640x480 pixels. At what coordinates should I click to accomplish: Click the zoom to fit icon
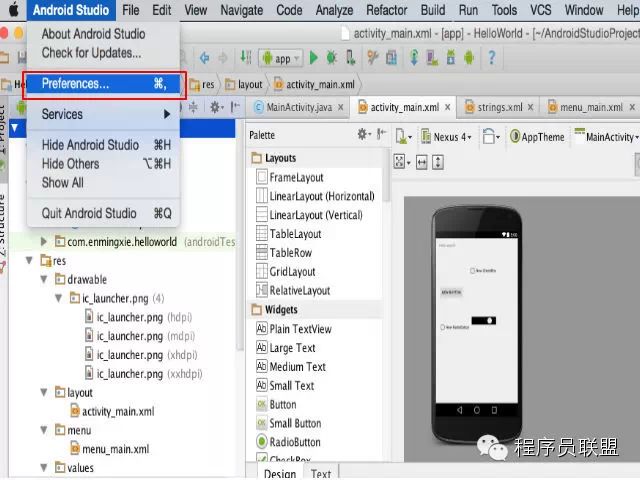tap(401, 162)
